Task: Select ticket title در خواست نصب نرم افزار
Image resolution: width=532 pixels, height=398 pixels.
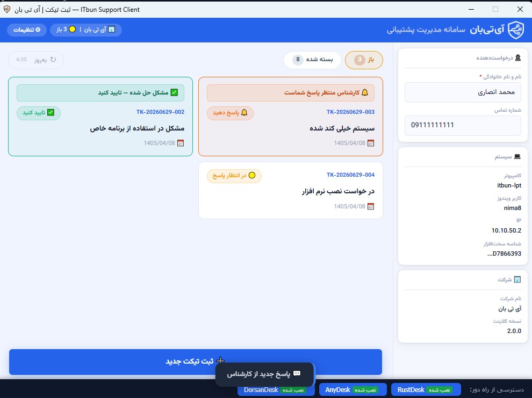Action: (x=338, y=191)
